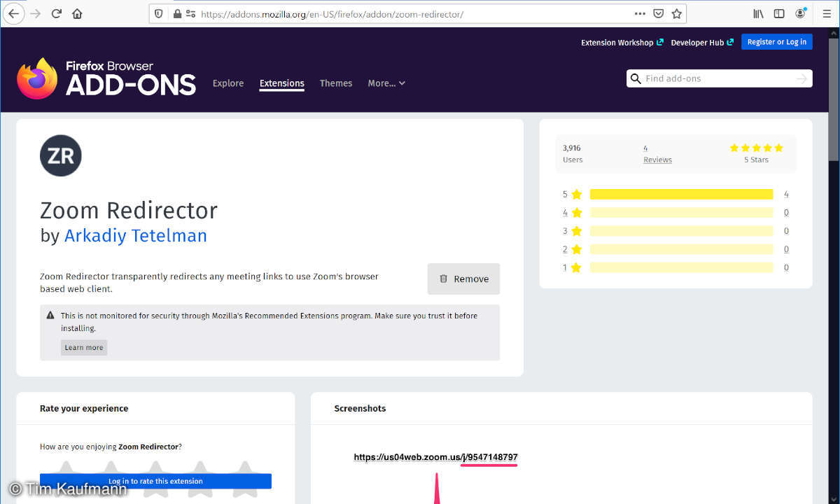Filter reviews by 1 star row

coord(675,267)
